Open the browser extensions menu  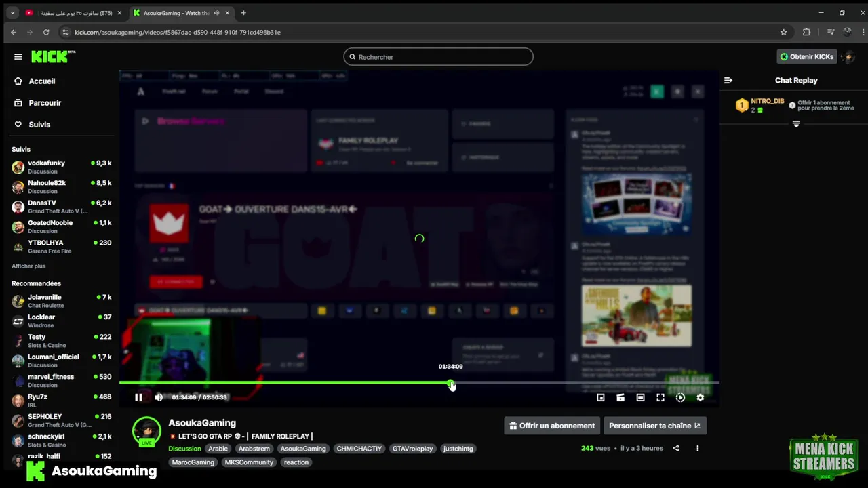pos(806,32)
